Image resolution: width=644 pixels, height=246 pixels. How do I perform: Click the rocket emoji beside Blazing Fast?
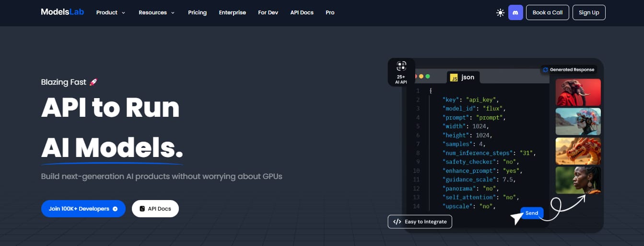(94, 82)
